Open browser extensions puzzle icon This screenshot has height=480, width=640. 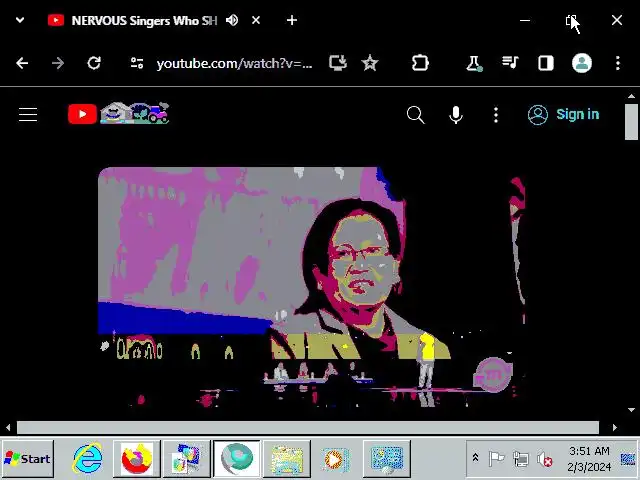(x=420, y=63)
